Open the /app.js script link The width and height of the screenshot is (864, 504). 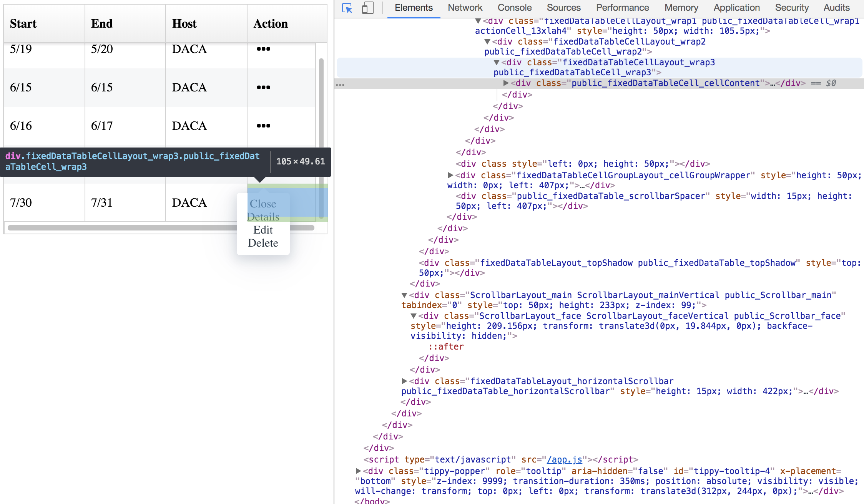pyautogui.click(x=564, y=459)
